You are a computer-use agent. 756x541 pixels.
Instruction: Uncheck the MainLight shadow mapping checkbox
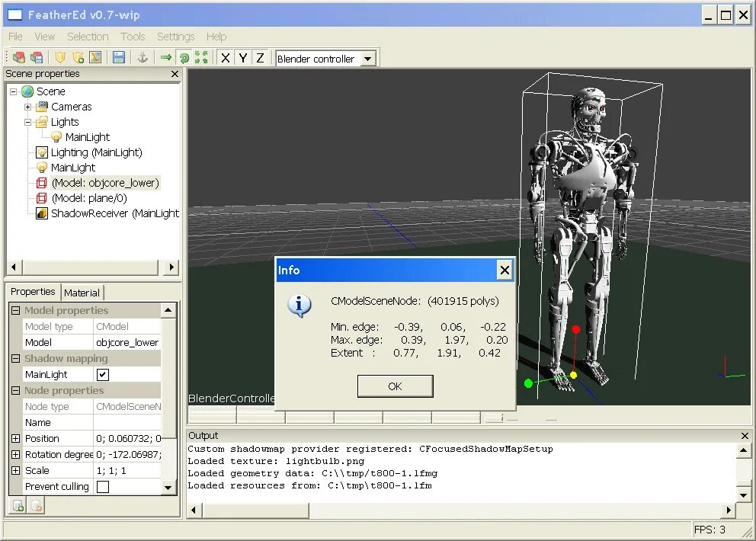coord(103,375)
